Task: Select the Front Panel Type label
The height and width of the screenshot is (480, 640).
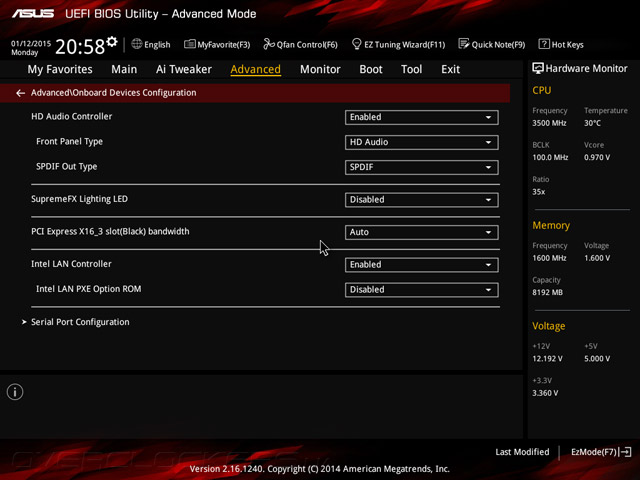Action: [69, 142]
